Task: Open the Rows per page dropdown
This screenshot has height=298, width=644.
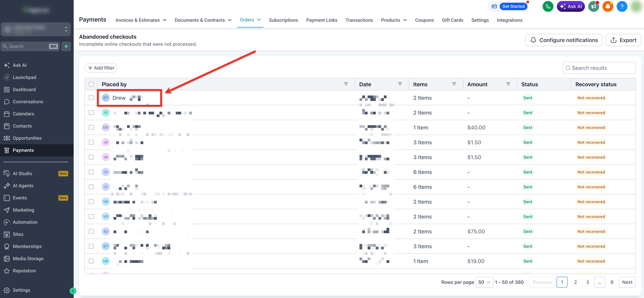Action: [x=484, y=282]
